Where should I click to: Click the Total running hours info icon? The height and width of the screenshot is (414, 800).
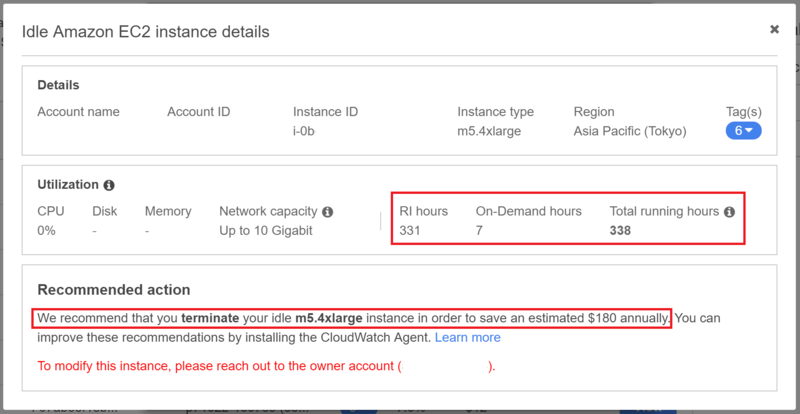pos(729,212)
